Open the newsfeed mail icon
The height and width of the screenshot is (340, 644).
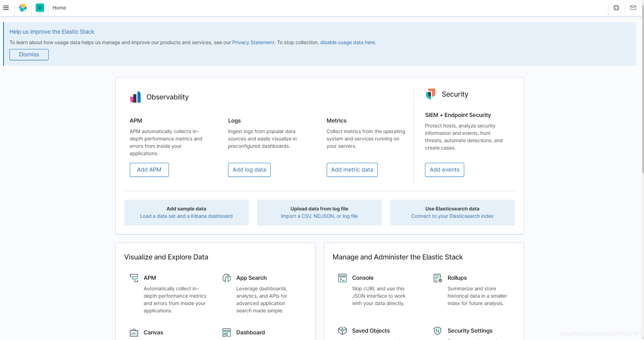633,8
